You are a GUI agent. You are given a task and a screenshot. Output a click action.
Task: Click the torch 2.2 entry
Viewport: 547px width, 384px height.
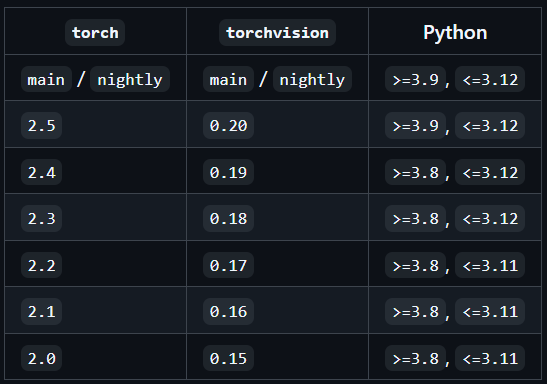pyautogui.click(x=42, y=265)
